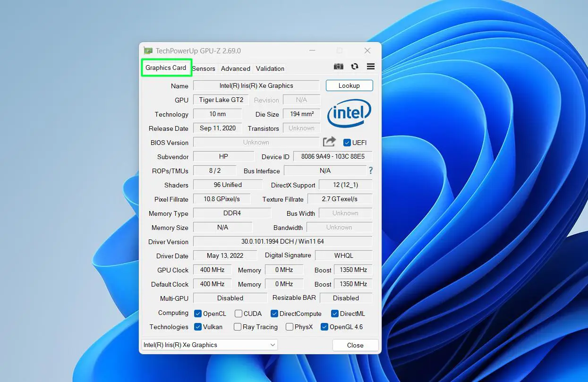
Task: Click the Driver Version field
Action: coord(283,241)
